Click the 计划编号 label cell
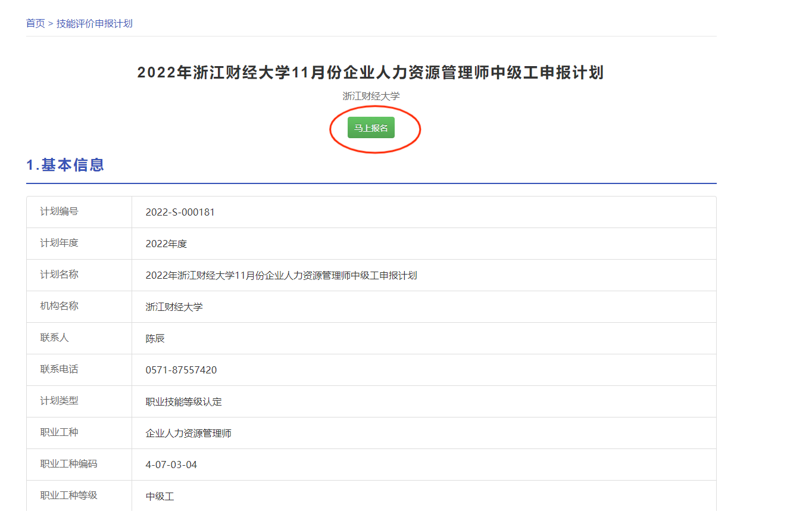Screen dimensions: 812x511 pyautogui.click(x=79, y=212)
